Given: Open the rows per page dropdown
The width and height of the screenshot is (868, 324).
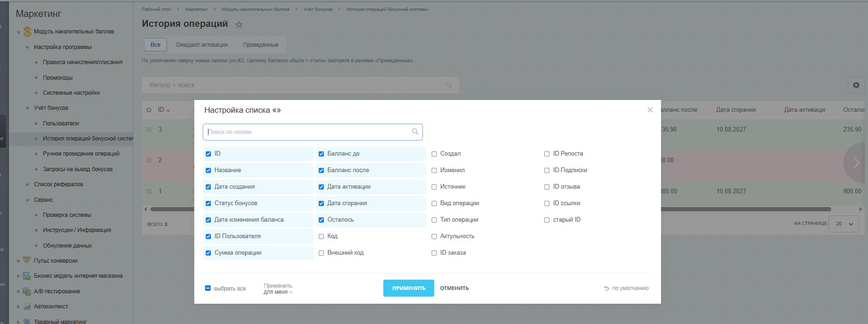Looking at the screenshot, I should 844,224.
